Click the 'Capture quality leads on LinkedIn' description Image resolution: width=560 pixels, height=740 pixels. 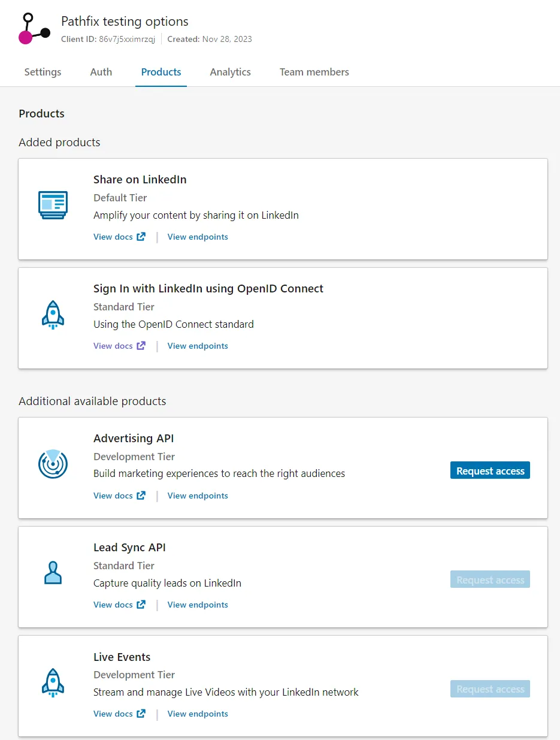click(167, 583)
